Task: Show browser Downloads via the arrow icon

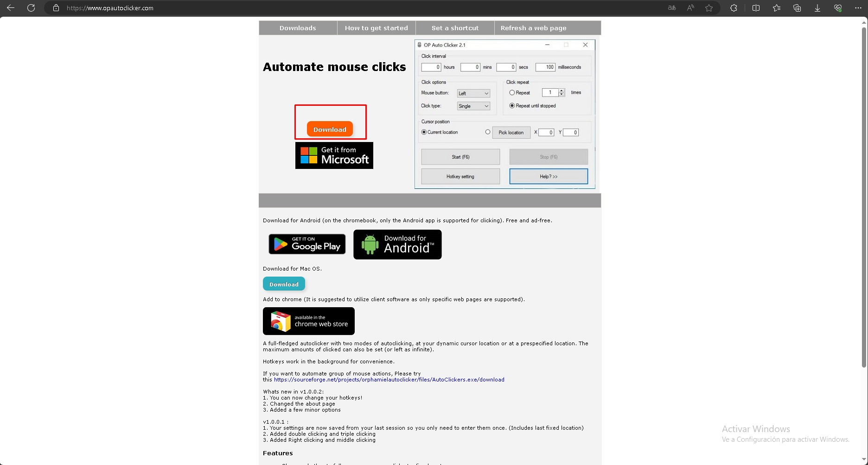Action: click(817, 8)
